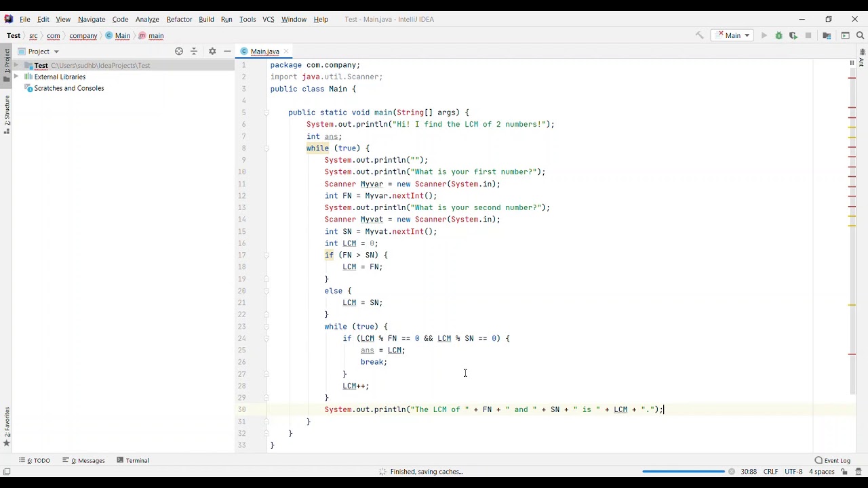Place cursor at end of line 30
Screen dimensions: 868x488
click(x=663, y=409)
